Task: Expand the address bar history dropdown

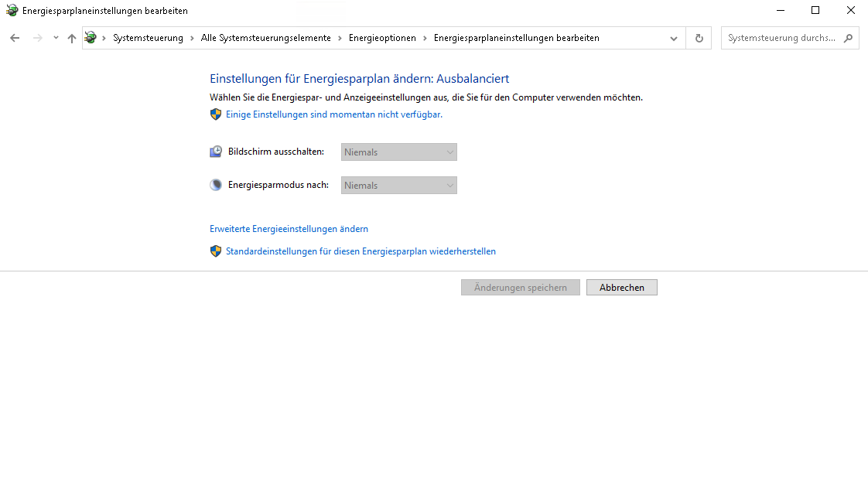Action: pos(674,38)
